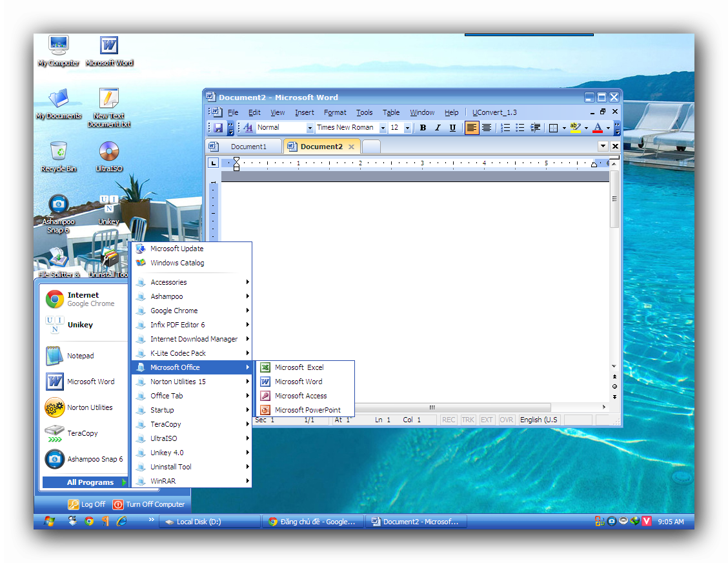Open My Computer desktop icon

59,50
